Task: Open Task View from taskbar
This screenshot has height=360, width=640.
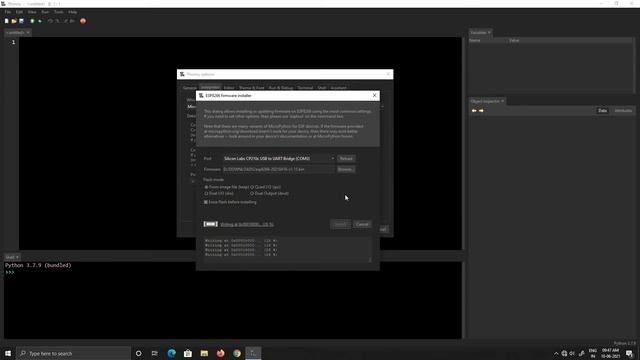Action: [155, 353]
